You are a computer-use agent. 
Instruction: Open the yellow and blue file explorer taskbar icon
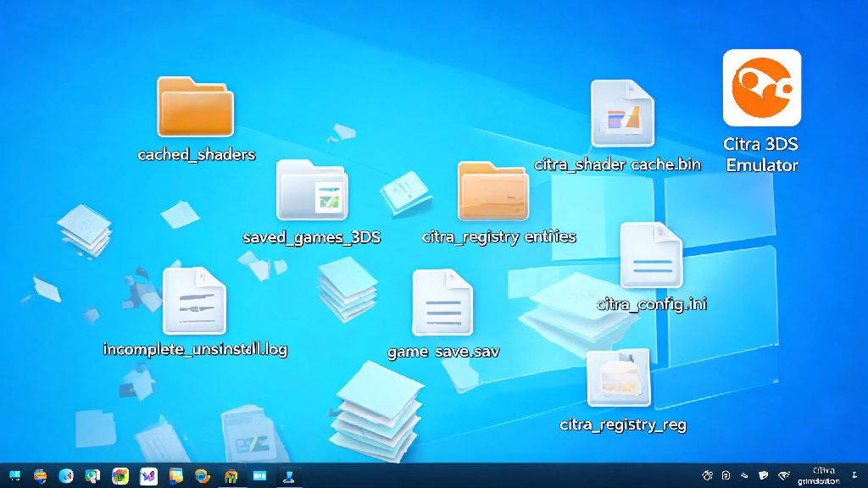(175, 476)
